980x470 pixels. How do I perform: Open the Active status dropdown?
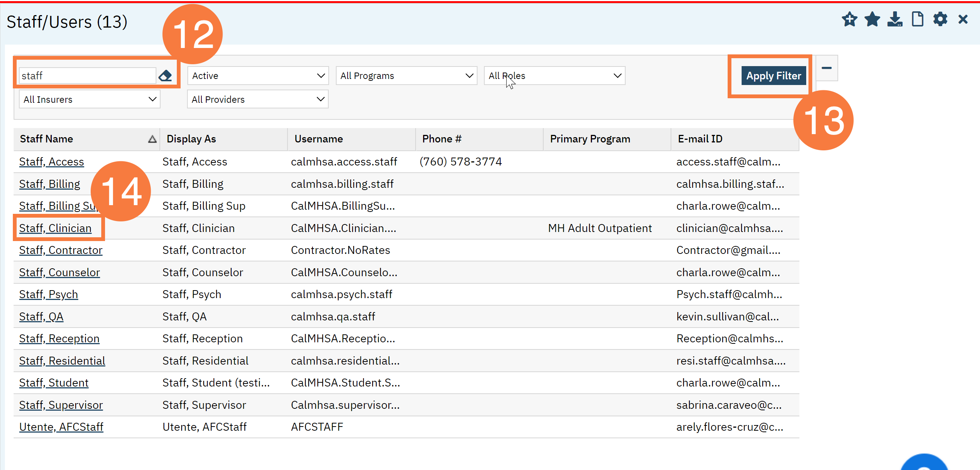[x=258, y=76]
